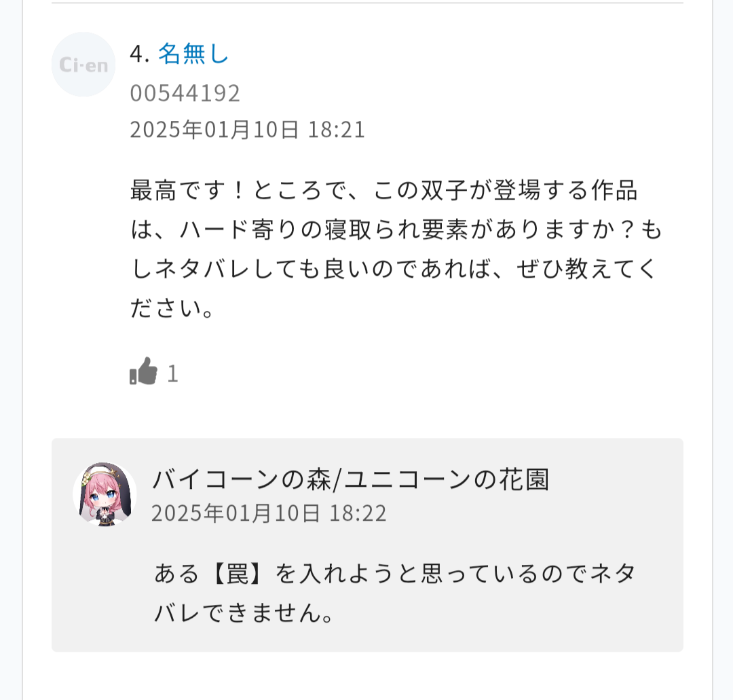This screenshot has height=700, width=733.
Task: Click the 2025年01月10日 date in the reply
Action: coord(236,513)
